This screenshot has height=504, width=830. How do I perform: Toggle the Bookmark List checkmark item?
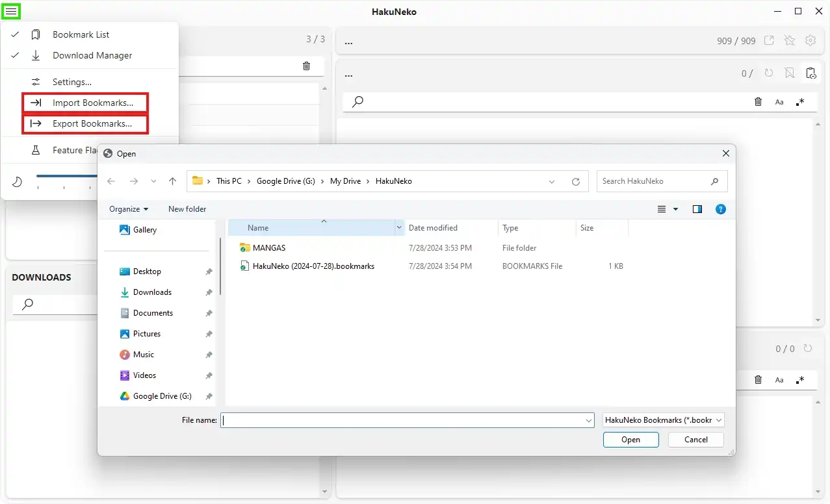(81, 34)
